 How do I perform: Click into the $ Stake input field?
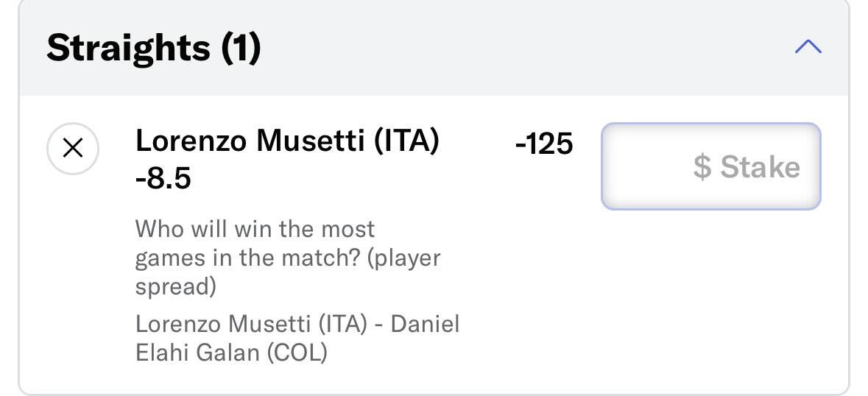pos(710,166)
